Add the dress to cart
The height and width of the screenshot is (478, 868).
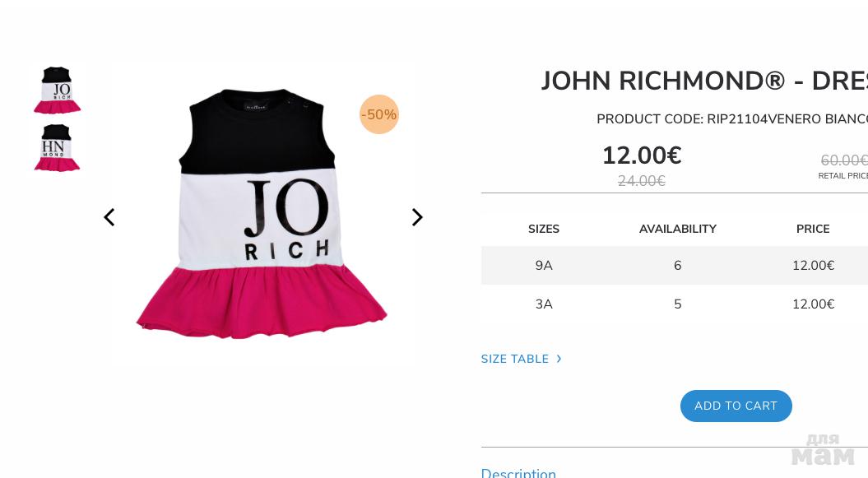coord(736,406)
